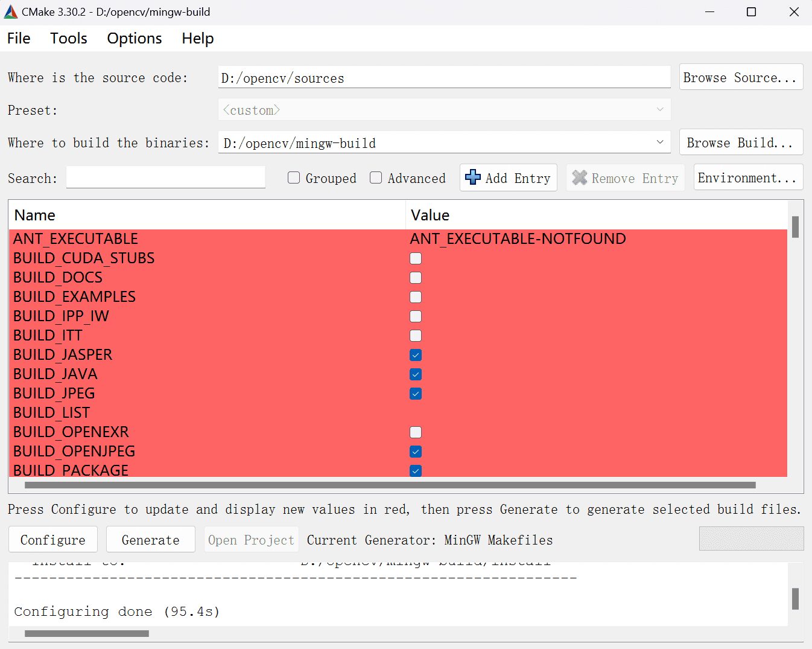Click the empty BUILD_LIST value cell

[597, 413]
